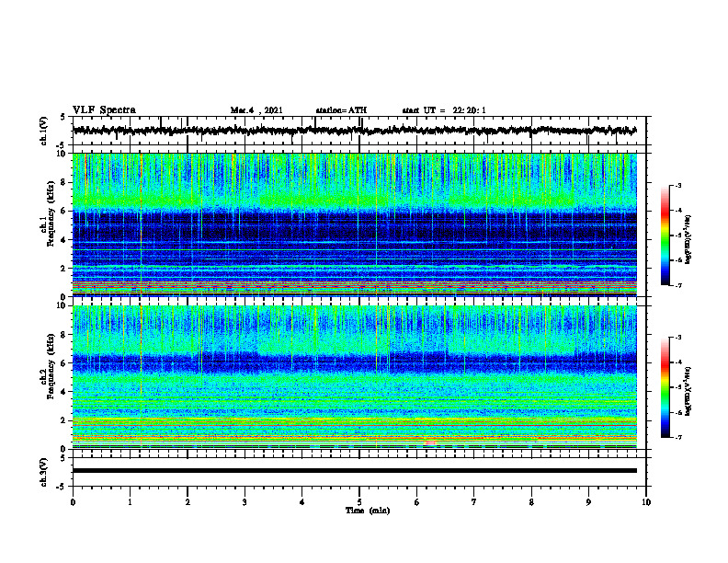The height and width of the screenshot is (563, 728).
Task: Click the "9" tick on the time axis
Action: point(588,502)
